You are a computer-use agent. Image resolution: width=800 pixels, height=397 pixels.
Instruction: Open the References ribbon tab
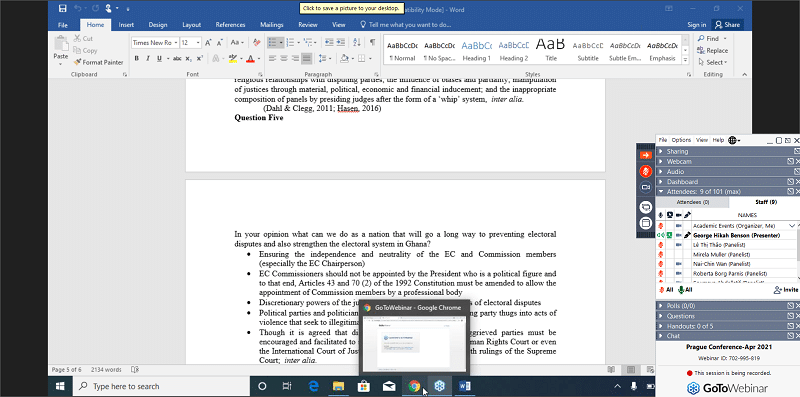(230, 24)
